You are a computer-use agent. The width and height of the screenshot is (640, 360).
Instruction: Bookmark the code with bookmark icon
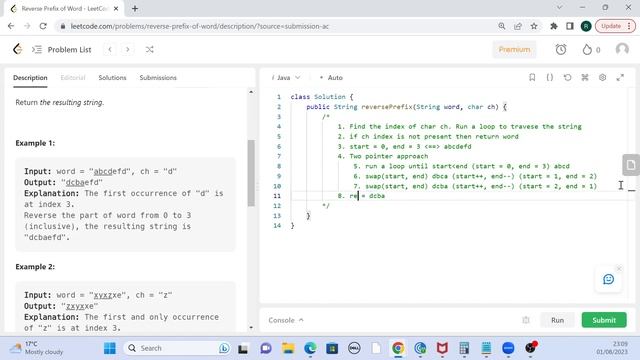tap(532, 77)
